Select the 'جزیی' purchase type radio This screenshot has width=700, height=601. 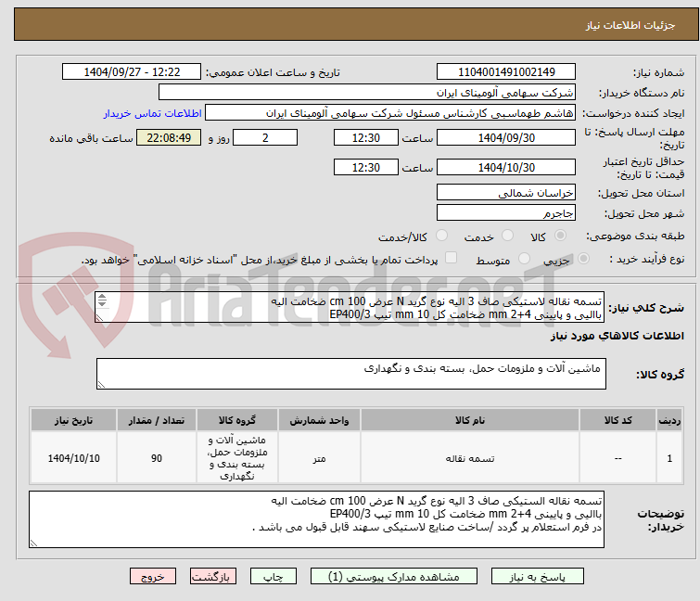tap(583, 259)
